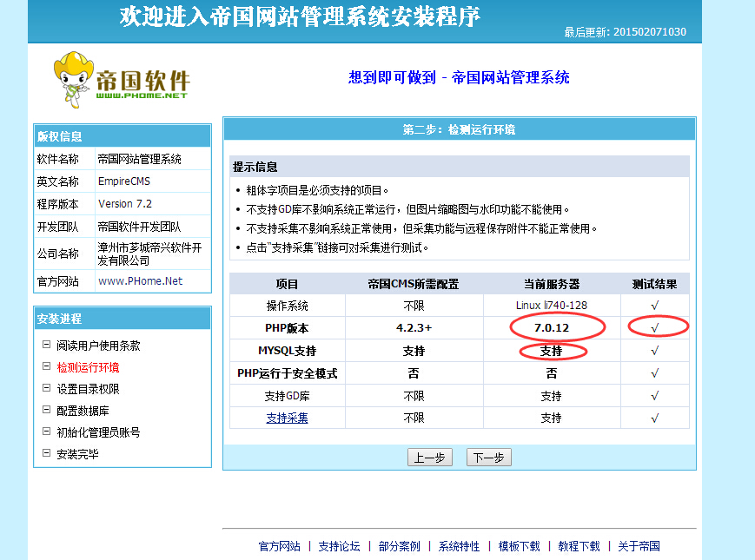The image size is (755, 560).
Task: Click the PHP版本 row label
Action: coord(287,328)
